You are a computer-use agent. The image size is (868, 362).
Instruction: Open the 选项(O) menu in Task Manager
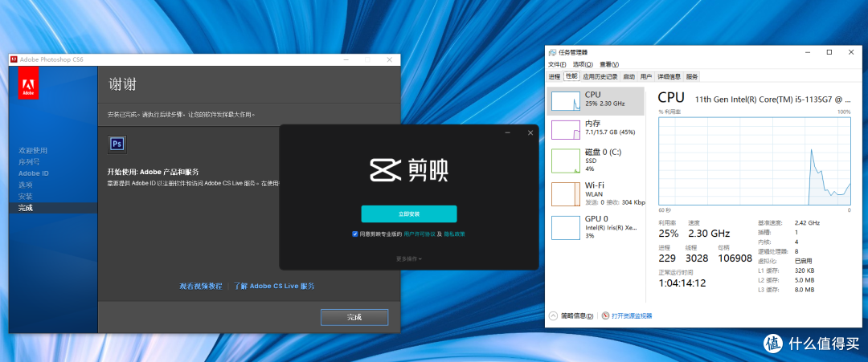pos(583,64)
